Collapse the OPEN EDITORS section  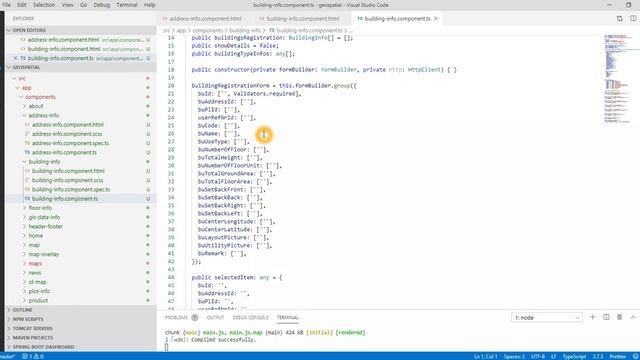pyautogui.click(x=9, y=30)
